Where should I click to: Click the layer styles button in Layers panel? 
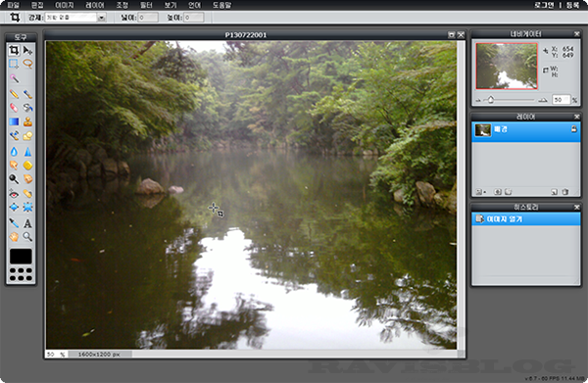508,192
